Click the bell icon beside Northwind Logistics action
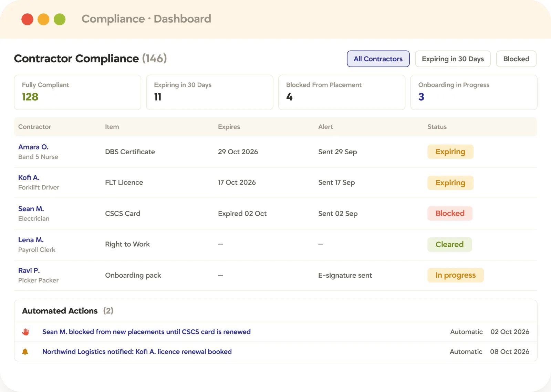This screenshot has width=551, height=392. [x=25, y=352]
